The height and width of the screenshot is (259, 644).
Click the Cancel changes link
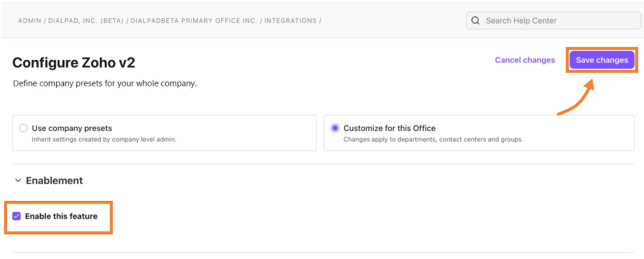click(525, 60)
